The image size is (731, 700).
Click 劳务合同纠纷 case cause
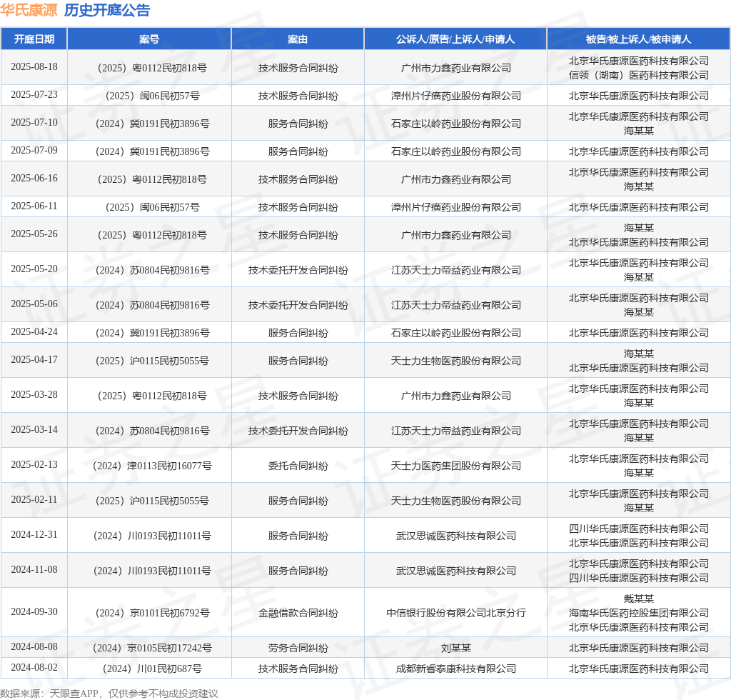pyautogui.click(x=298, y=648)
